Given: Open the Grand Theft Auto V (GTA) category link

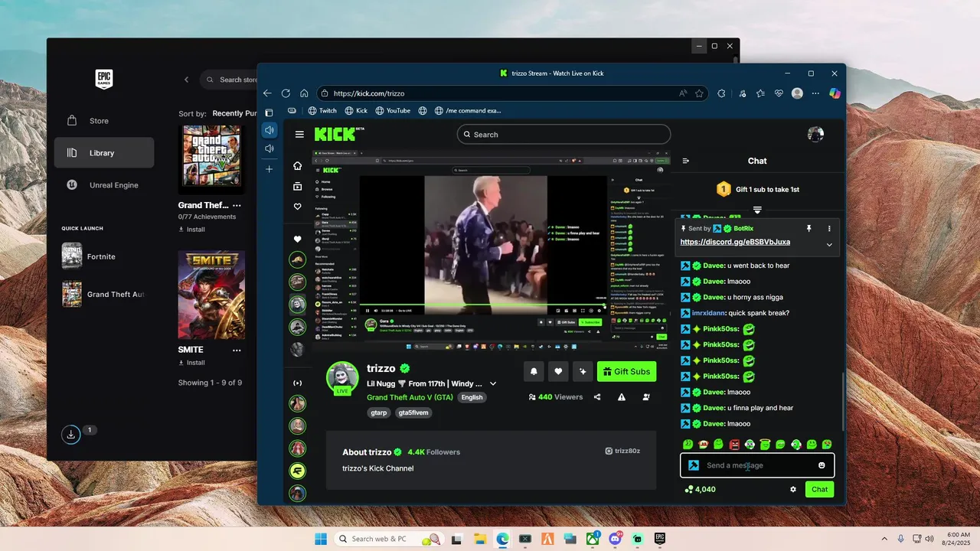Looking at the screenshot, I should pyautogui.click(x=410, y=397).
